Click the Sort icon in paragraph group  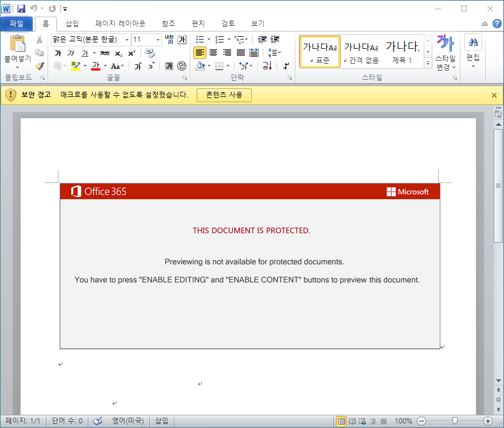(x=267, y=66)
